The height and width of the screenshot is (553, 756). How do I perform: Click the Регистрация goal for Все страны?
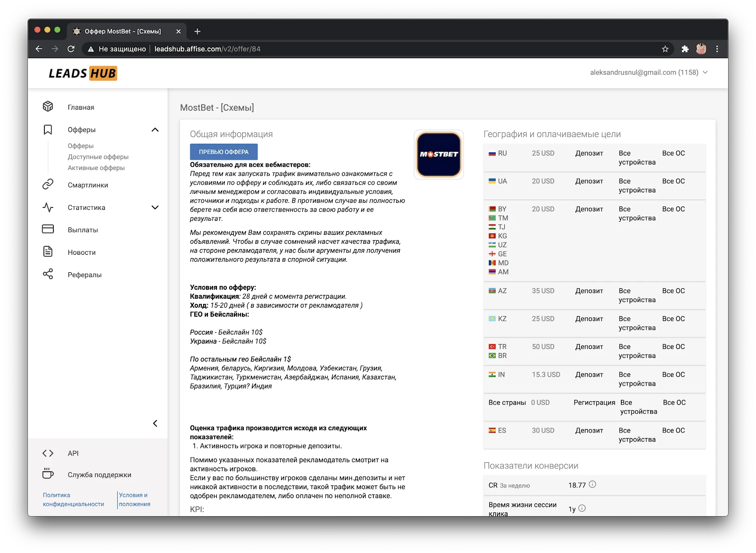coord(594,402)
